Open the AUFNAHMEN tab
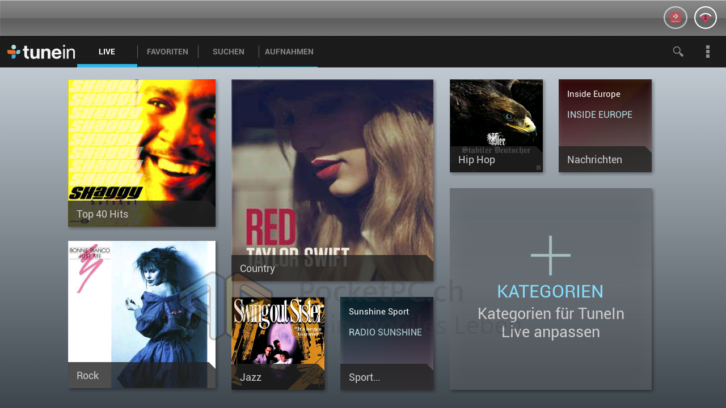726x408 pixels. pos(289,52)
